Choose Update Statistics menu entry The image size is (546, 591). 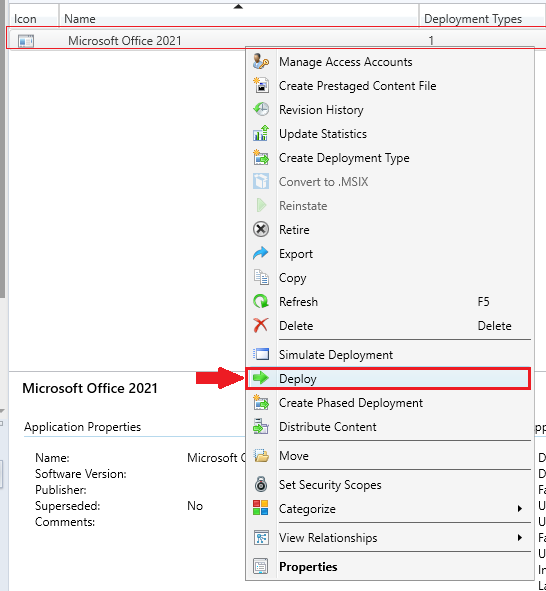390,134
